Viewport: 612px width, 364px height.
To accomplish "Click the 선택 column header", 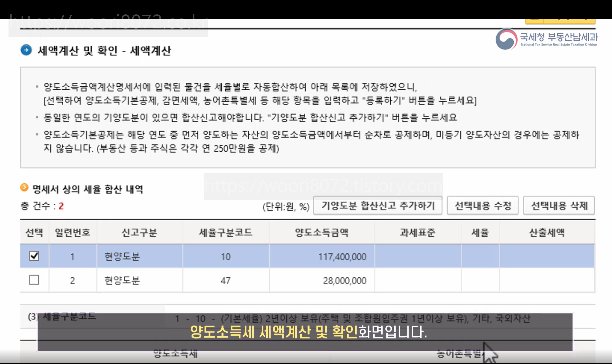I will pos(34,232).
